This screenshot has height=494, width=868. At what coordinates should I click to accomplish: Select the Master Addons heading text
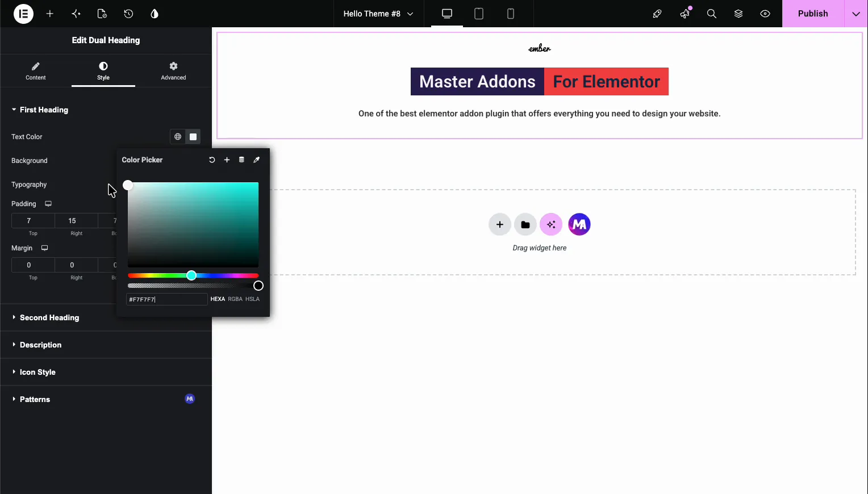pyautogui.click(x=477, y=82)
